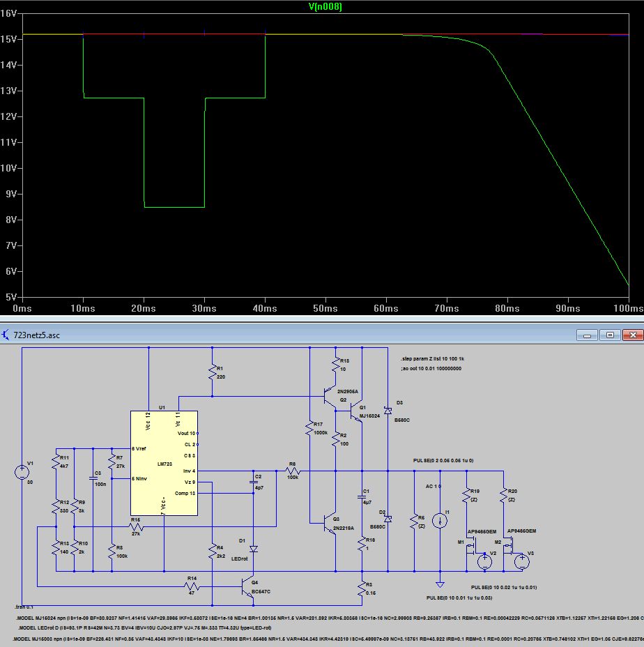
Task: Click the ;ac oct 10 0.01 comment text
Action: (x=431, y=369)
